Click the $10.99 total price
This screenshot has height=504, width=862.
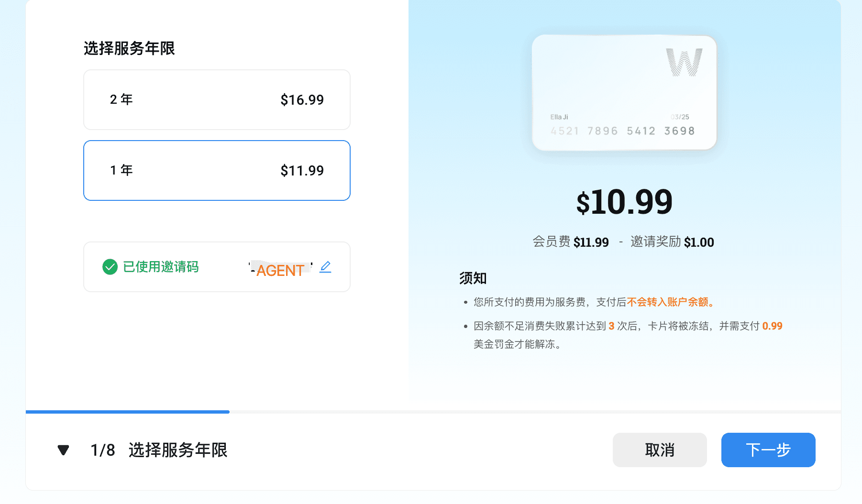[624, 202]
